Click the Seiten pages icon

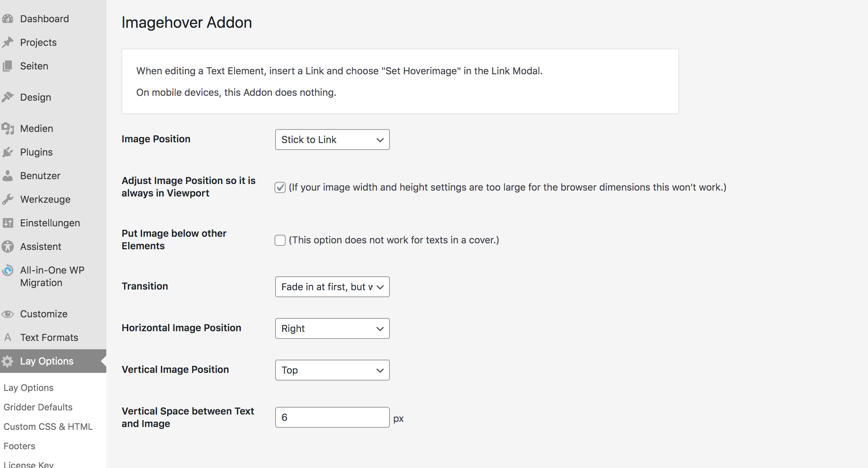pos(8,66)
